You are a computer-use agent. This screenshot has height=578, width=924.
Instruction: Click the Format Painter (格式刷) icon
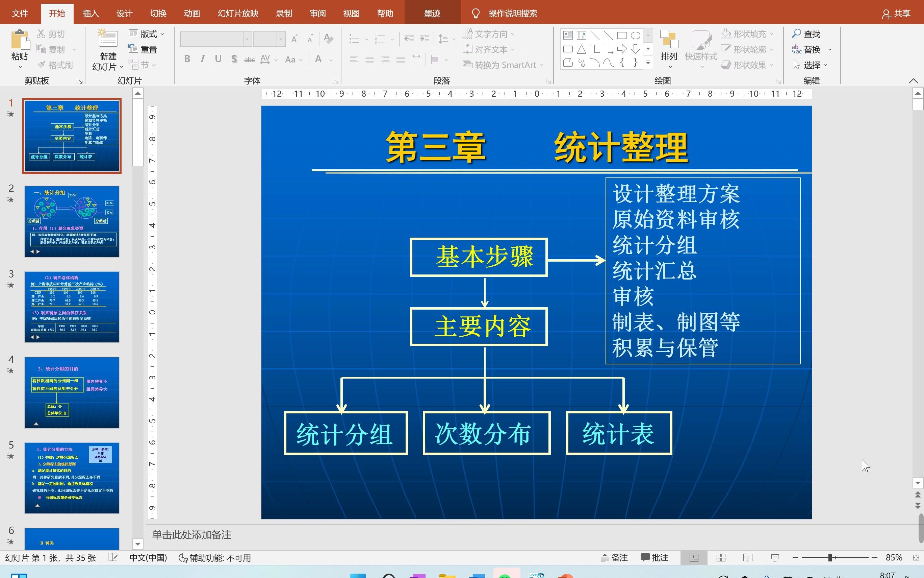tap(41, 65)
